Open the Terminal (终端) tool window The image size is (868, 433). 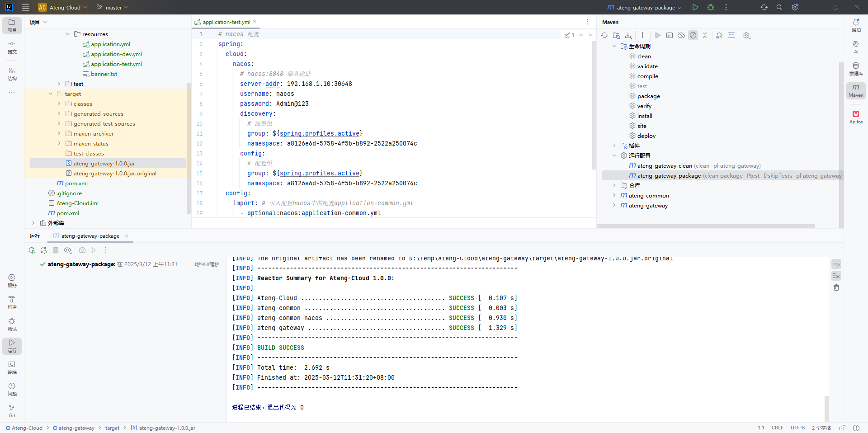[x=12, y=367]
